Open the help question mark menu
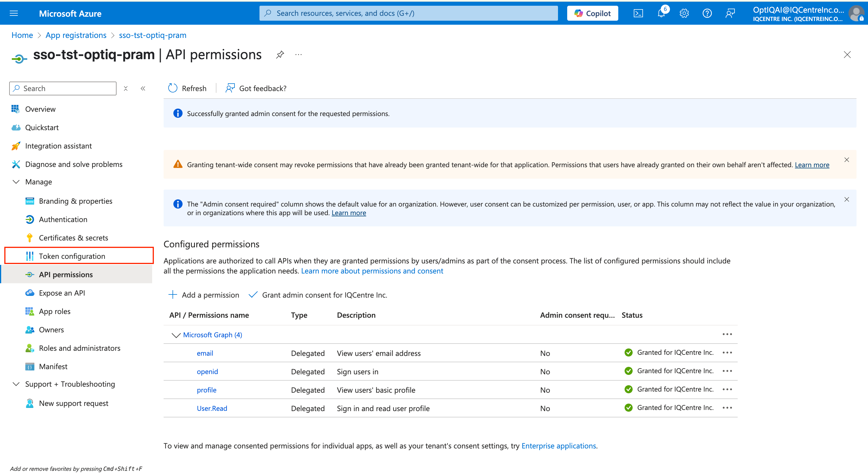The width and height of the screenshot is (868, 474). (707, 13)
